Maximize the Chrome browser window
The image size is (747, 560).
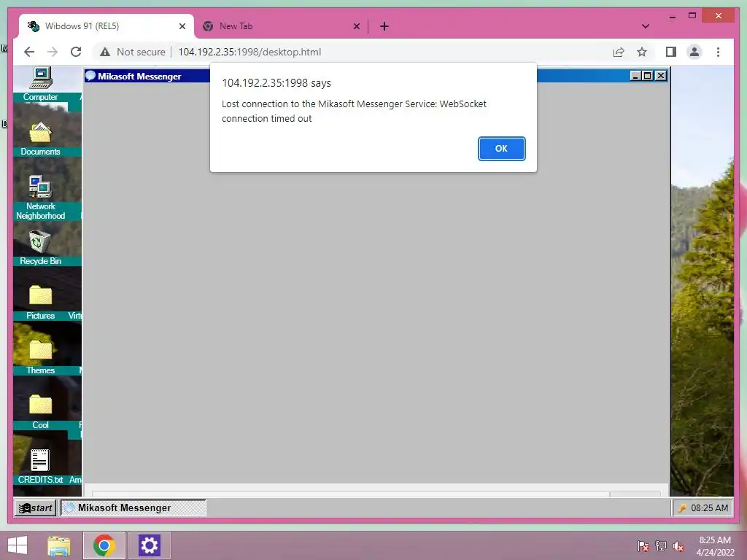(x=692, y=16)
